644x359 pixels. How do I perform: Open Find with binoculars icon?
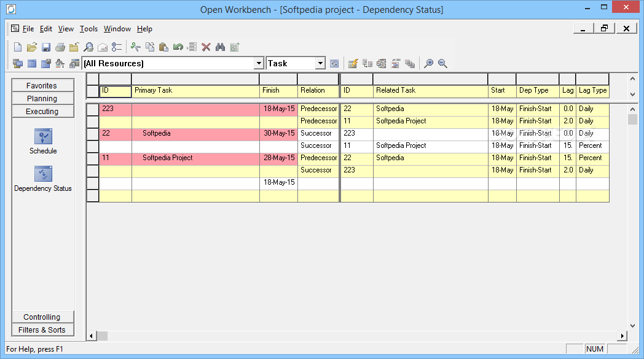pos(220,47)
